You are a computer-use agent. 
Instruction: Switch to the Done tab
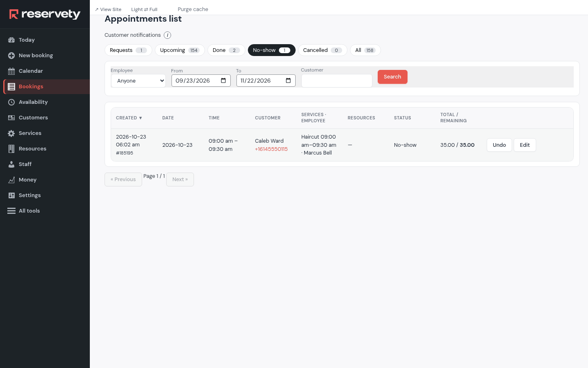click(226, 50)
